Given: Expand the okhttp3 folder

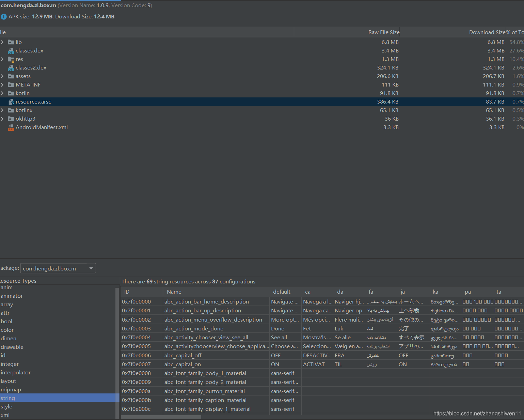Looking at the screenshot, I should (x=2, y=119).
